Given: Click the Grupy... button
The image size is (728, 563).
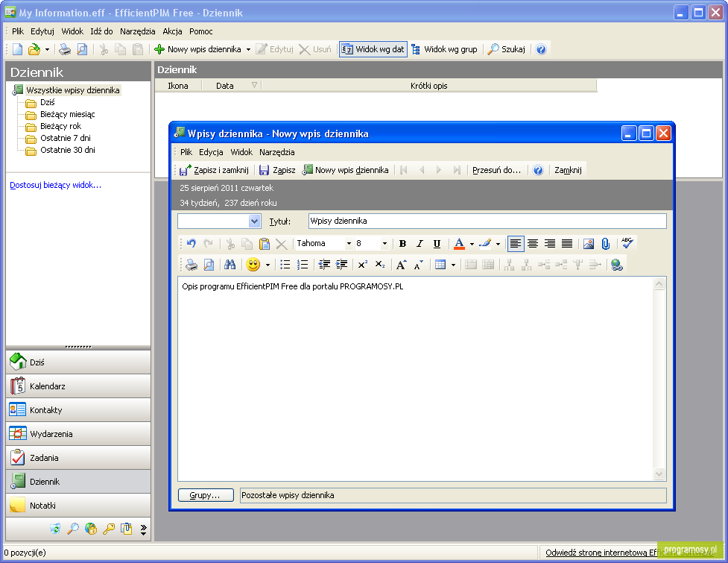Looking at the screenshot, I should click(x=206, y=495).
